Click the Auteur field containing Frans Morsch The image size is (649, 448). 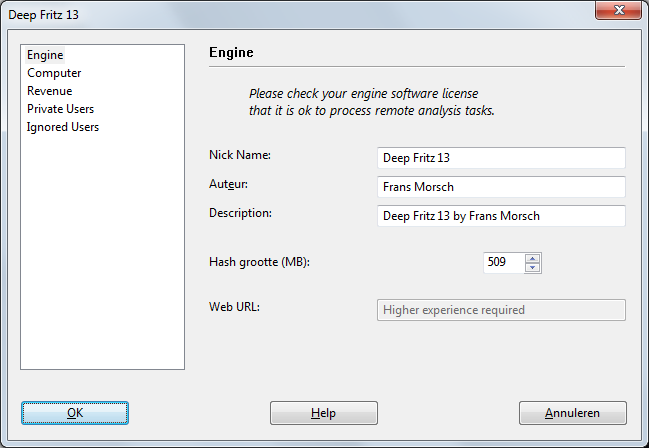coord(500,187)
